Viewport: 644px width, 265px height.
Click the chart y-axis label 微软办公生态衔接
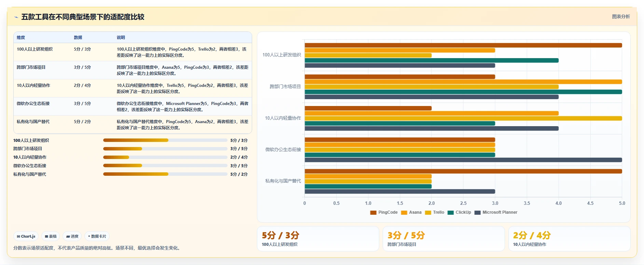tap(283, 149)
